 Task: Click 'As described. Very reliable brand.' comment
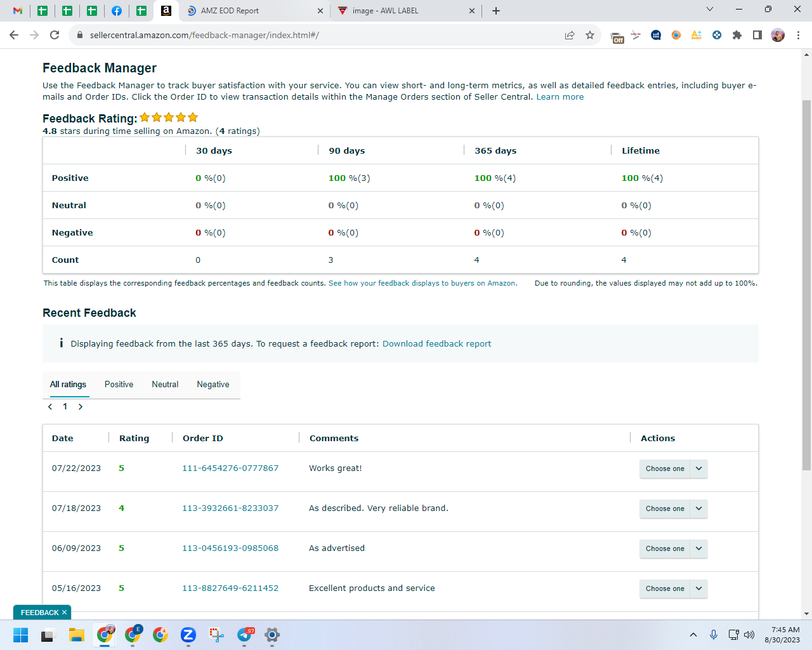[379, 508]
